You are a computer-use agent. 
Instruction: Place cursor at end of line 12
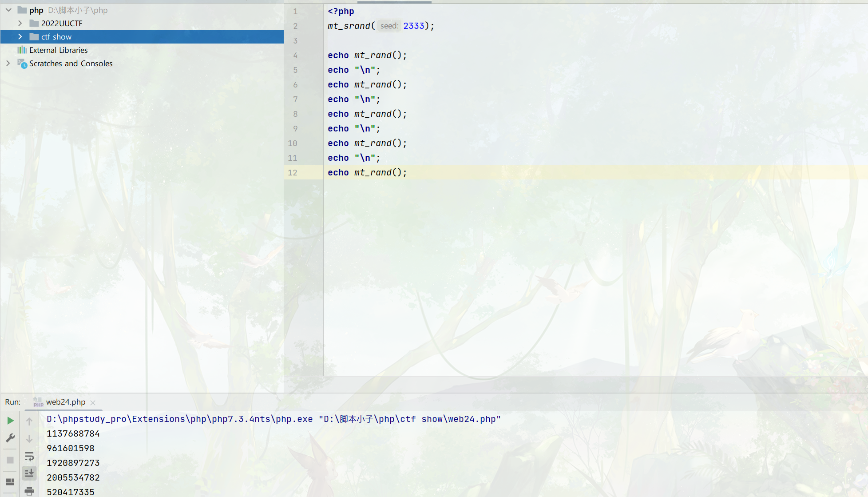click(407, 172)
